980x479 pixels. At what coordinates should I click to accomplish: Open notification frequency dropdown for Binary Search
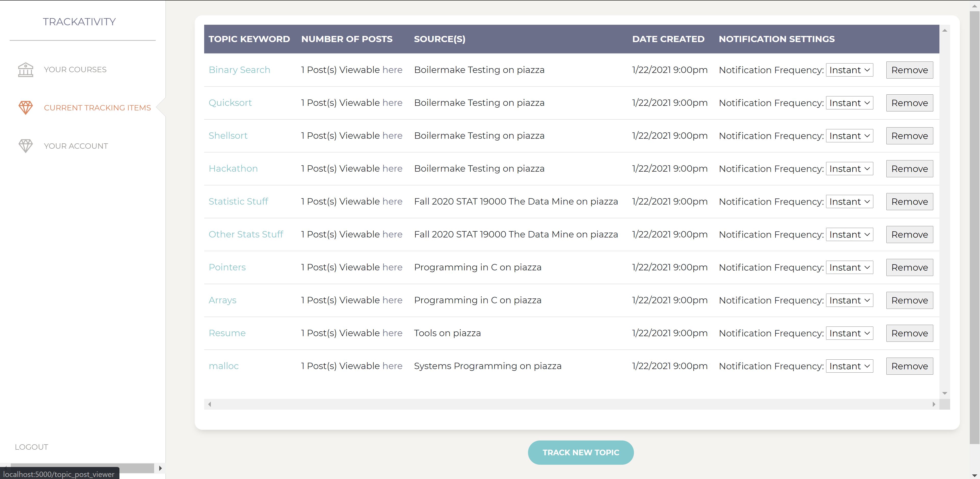[849, 70]
